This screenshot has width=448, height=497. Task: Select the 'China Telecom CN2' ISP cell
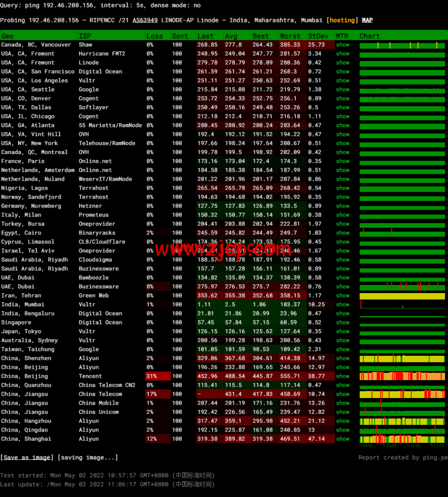click(107, 385)
